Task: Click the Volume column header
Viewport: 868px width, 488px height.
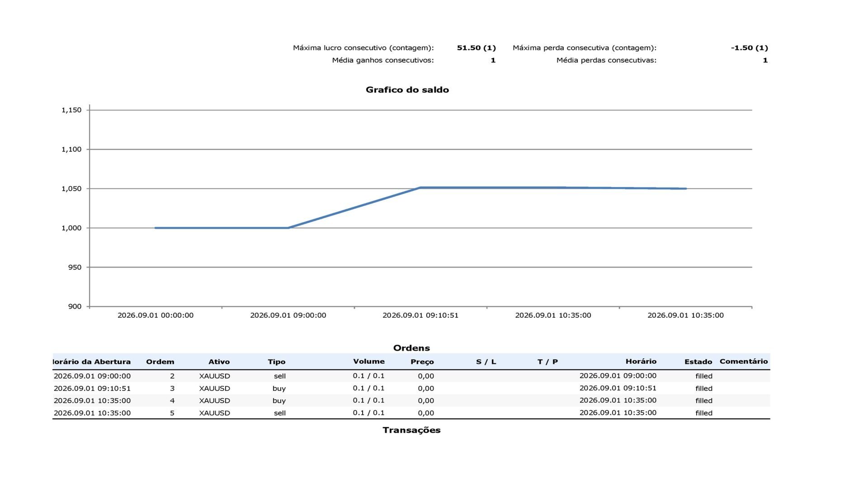Action: pos(369,361)
